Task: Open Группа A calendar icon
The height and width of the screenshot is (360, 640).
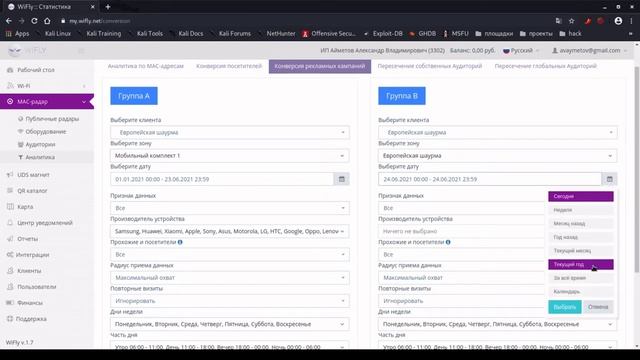Action: coord(342,179)
